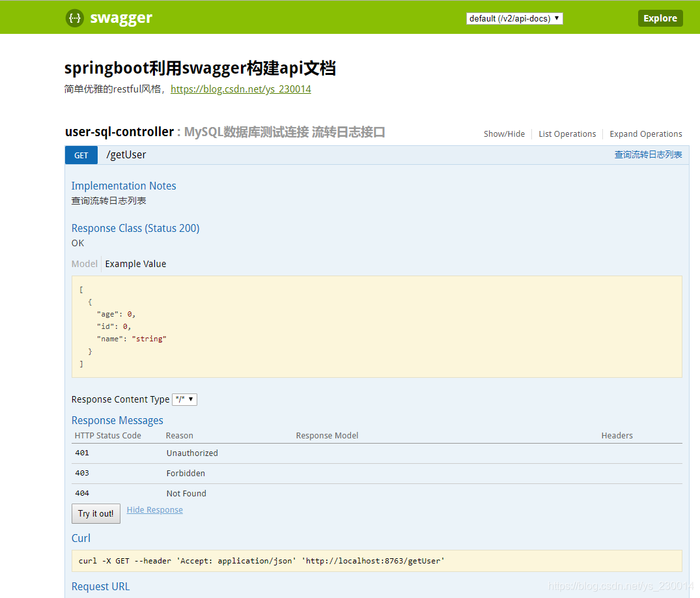Click the Response Model column header
Viewport: 700px width, 598px height.
click(x=327, y=435)
